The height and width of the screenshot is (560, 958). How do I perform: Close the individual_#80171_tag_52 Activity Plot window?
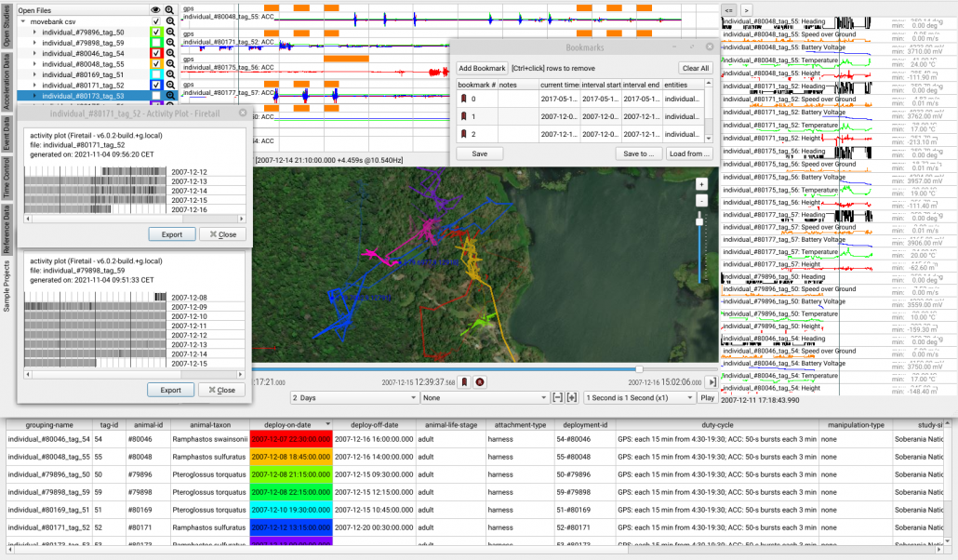[243, 113]
